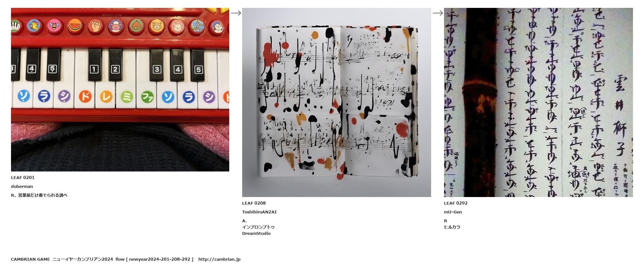Viewport: 644px width, 267px height.
Task: Click the watermelon button on the toy piano
Action: [x=75, y=26]
